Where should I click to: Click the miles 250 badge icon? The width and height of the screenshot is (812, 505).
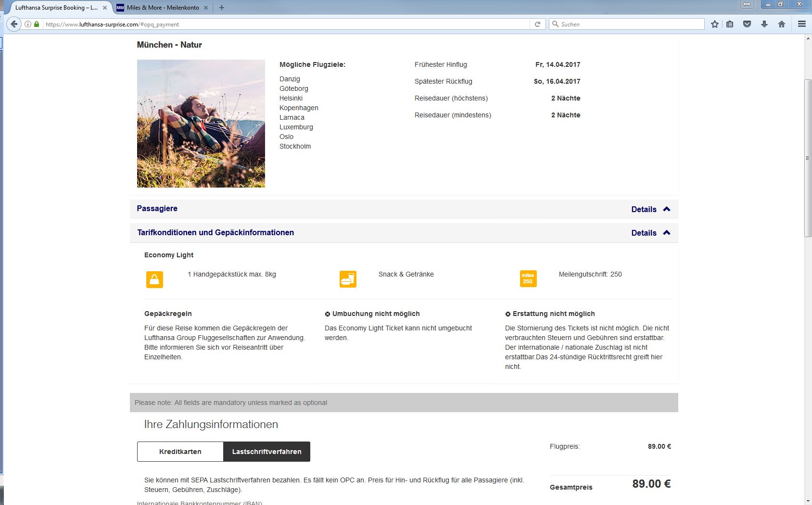click(528, 279)
